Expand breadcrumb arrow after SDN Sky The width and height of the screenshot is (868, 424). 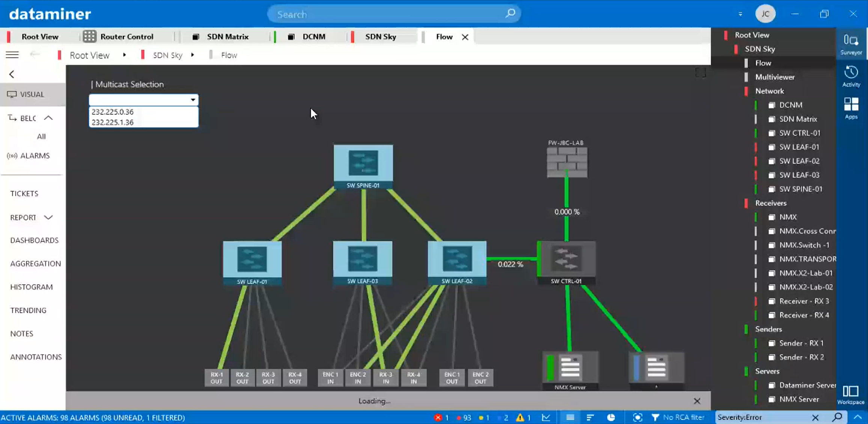click(192, 55)
